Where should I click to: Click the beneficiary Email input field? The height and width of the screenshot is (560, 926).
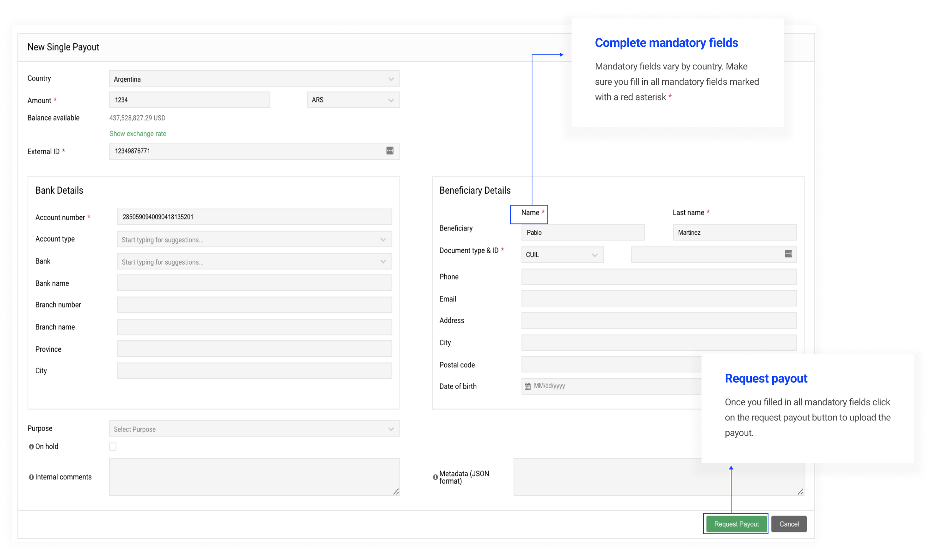[658, 298]
